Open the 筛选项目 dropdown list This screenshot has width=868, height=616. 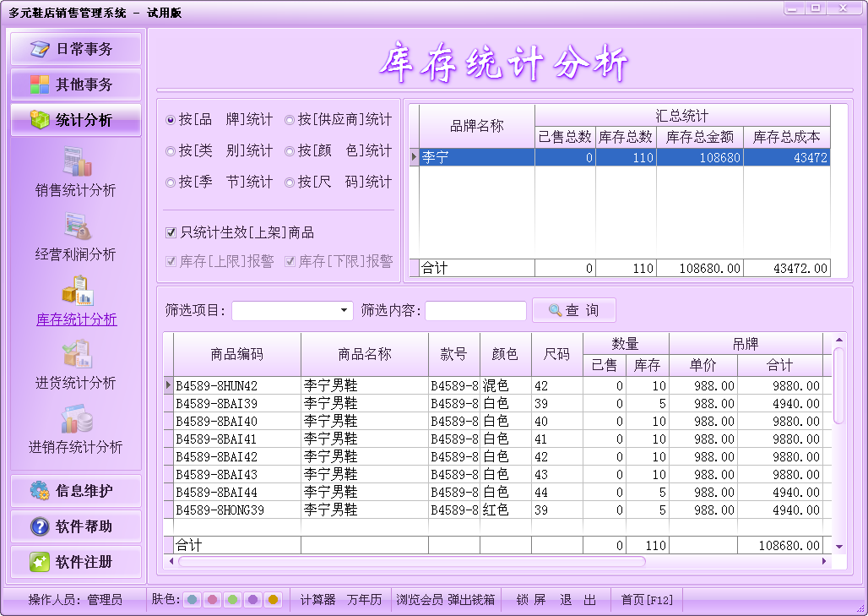click(344, 310)
